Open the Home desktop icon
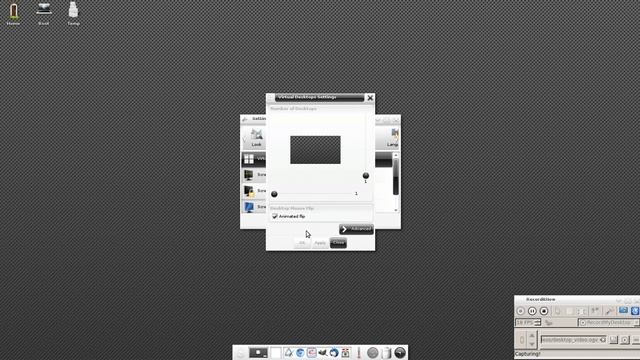Screen dimensions: 640x360 tap(13, 13)
